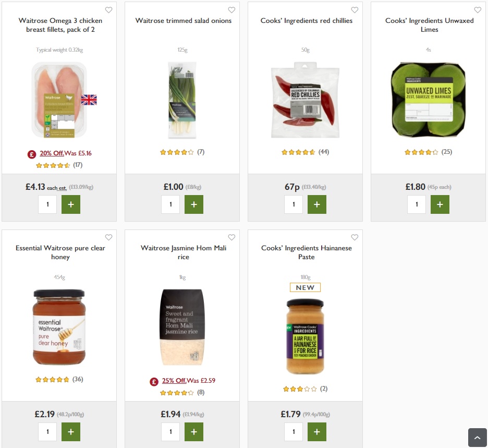488x448 pixels.
Task: Add clear honey to trolley
Action: pos(71,432)
